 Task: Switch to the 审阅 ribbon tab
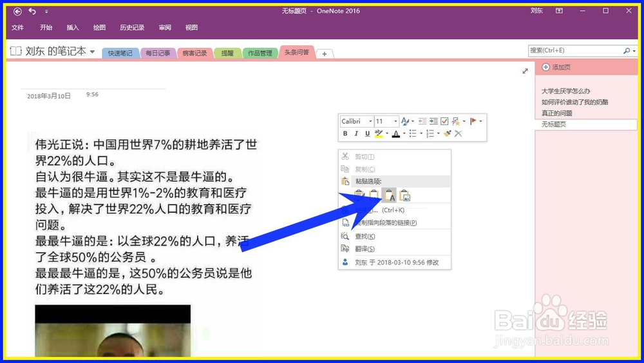165,28
